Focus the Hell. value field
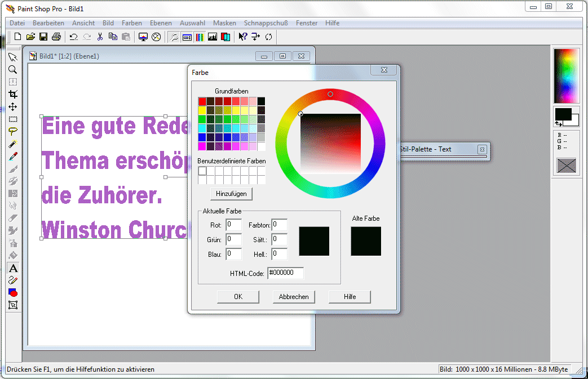Screen dimensions: 588x379 point(280,254)
